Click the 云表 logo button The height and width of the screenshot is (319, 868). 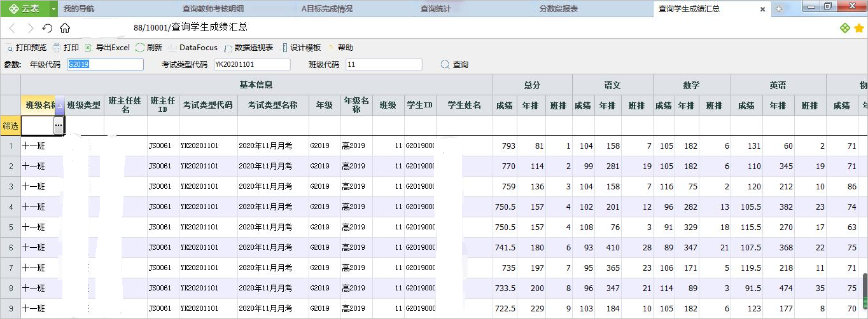25,8
